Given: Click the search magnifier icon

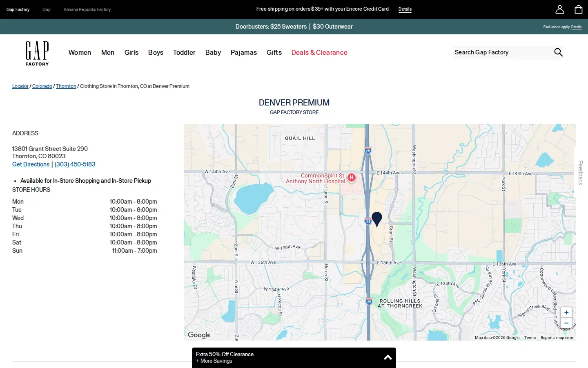Looking at the screenshot, I should pos(558,52).
